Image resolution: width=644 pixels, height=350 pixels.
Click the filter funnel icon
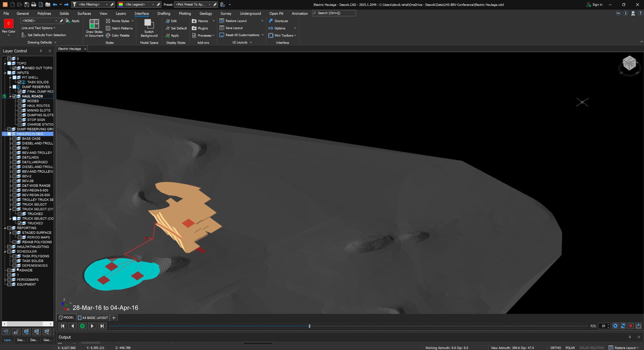click(74, 5)
